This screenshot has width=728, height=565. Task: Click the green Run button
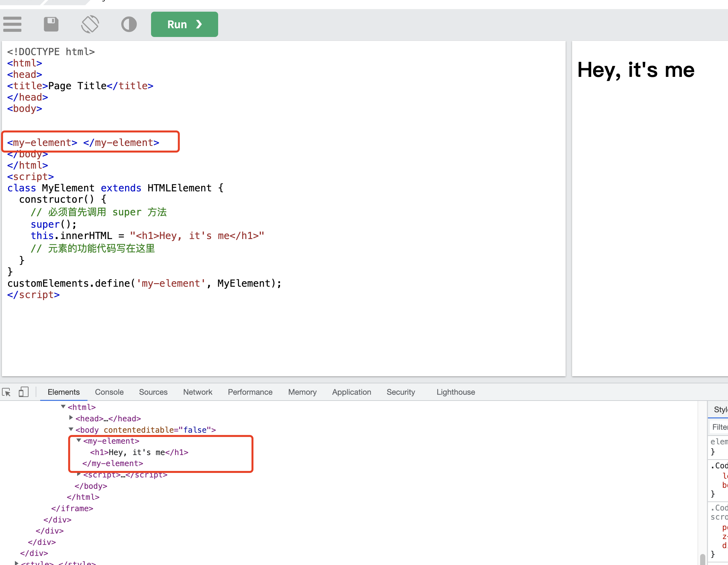tap(184, 24)
